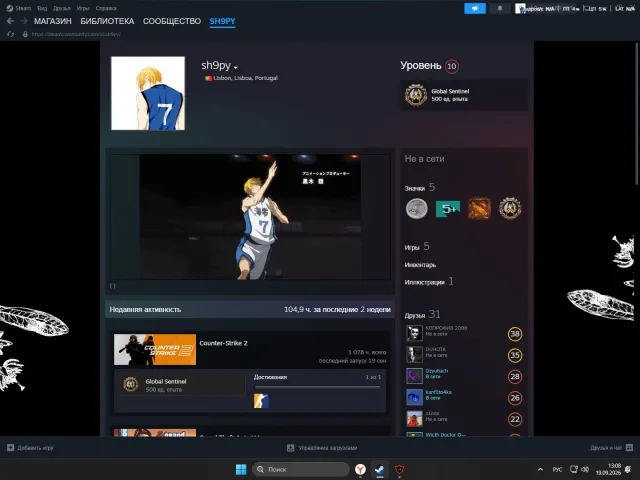
Task: Click Global Sentinel coin in CS2 card
Action: point(131,384)
